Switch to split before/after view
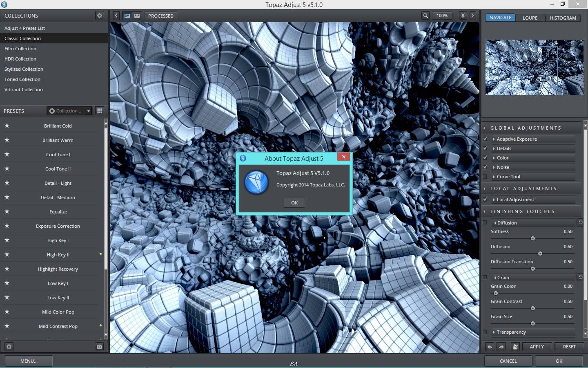 [x=137, y=16]
